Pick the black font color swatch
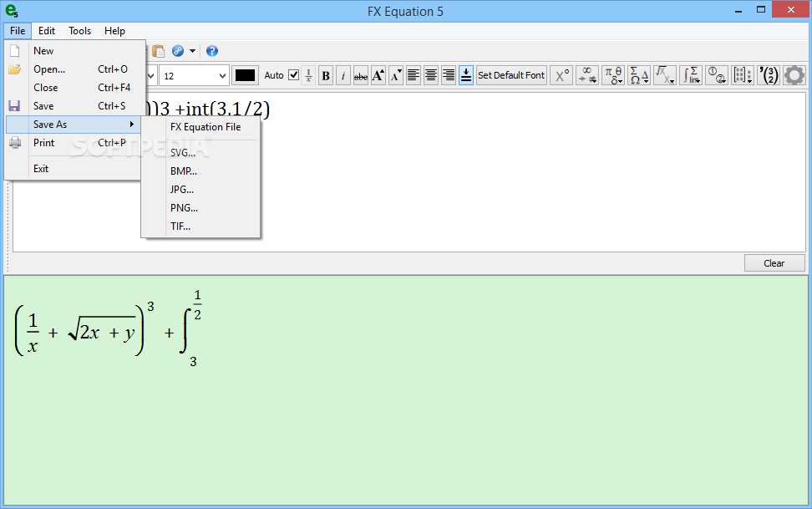This screenshot has height=509, width=812. click(245, 76)
